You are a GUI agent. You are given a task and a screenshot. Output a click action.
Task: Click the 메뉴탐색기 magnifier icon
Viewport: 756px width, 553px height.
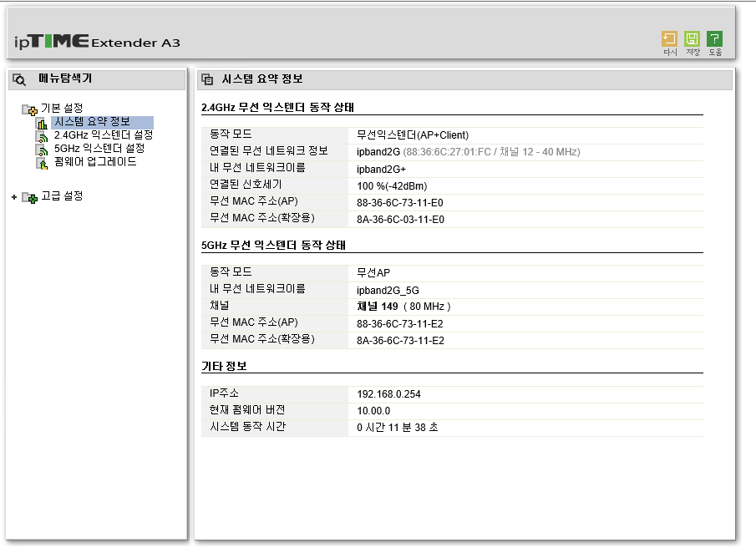tap(19, 79)
